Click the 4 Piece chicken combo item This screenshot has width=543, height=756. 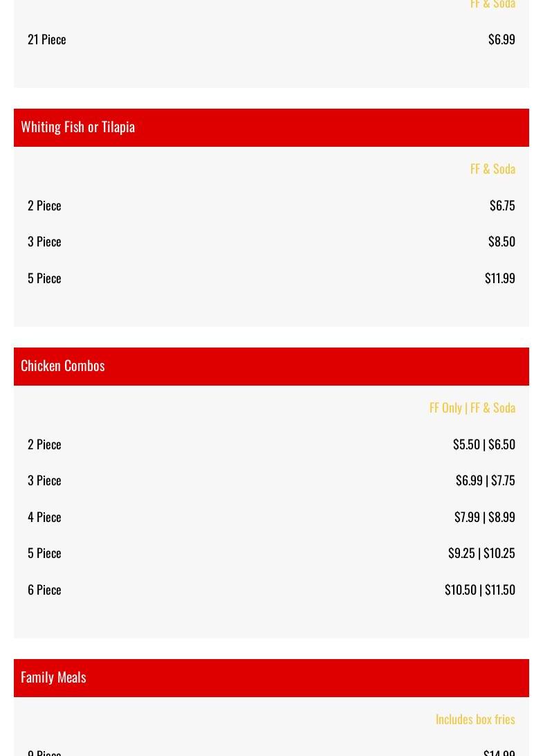(44, 517)
